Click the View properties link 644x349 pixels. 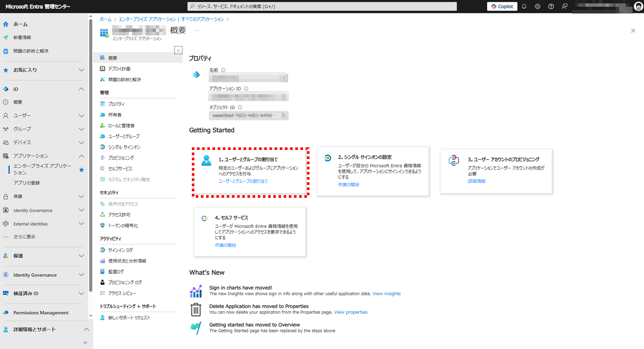pyautogui.click(x=351, y=312)
